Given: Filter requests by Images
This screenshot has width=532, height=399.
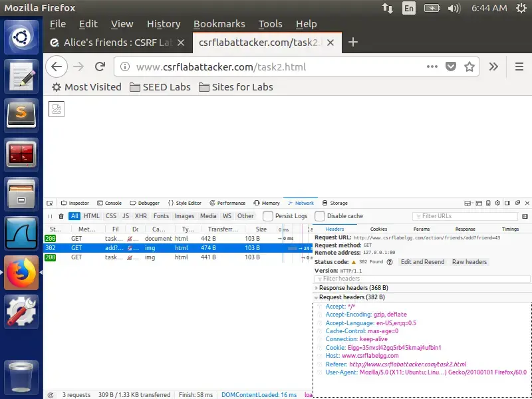Looking at the screenshot, I should (x=184, y=216).
